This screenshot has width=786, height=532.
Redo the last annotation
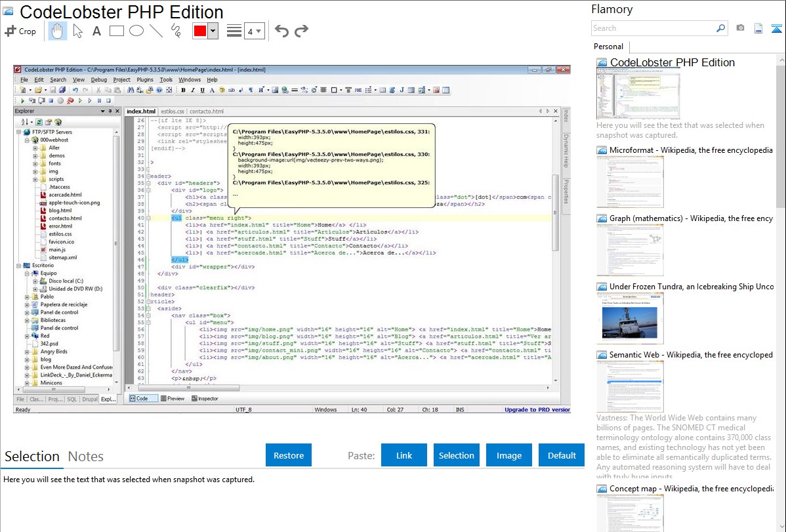(301, 31)
